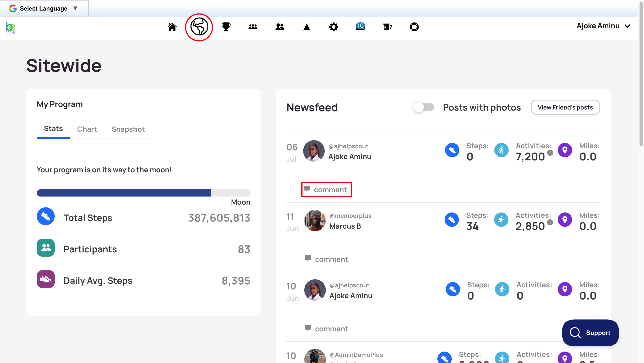Click the Daily Avg. Steps value "8,395"
This screenshot has width=644, height=363.
[236, 281]
